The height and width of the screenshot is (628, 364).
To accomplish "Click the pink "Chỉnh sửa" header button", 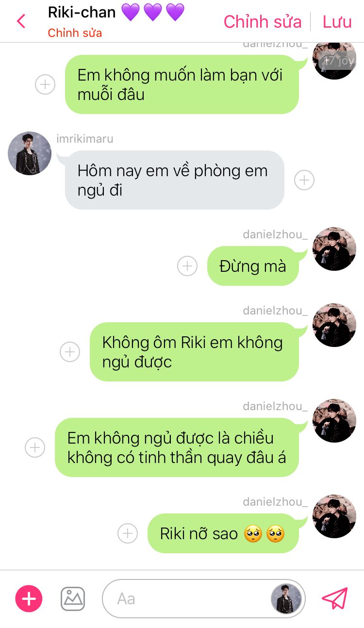I will [x=263, y=22].
